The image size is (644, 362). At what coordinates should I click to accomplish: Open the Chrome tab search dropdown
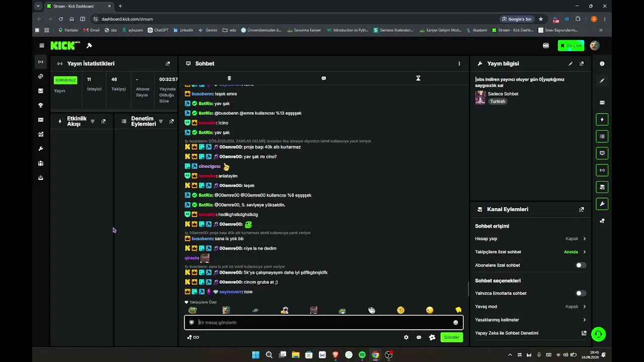pyautogui.click(x=38, y=6)
